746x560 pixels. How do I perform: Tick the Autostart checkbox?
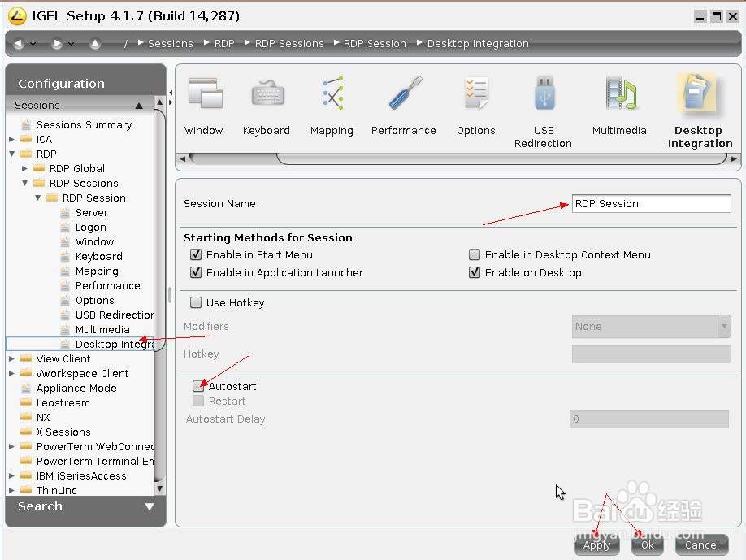(198, 386)
